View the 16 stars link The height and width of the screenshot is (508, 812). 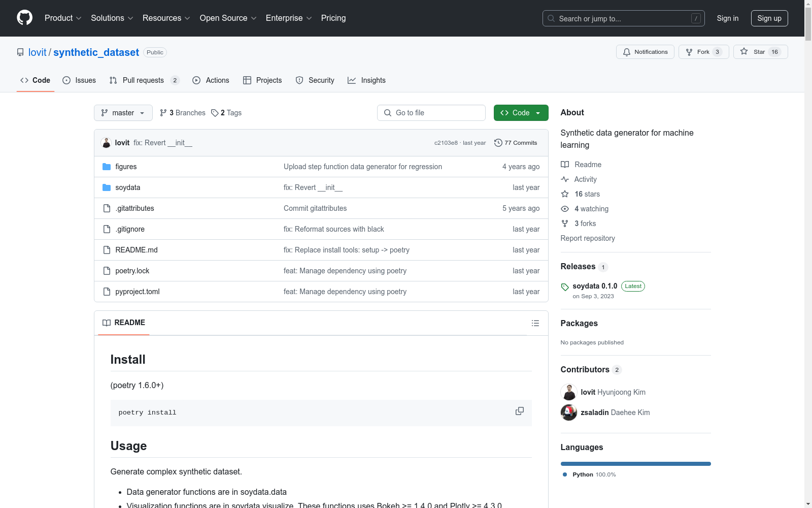581,194
